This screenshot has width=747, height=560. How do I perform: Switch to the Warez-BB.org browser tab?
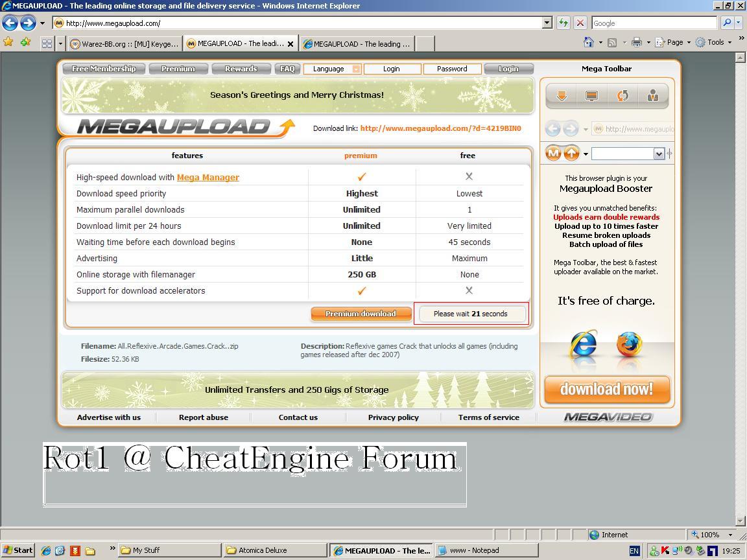123,44
